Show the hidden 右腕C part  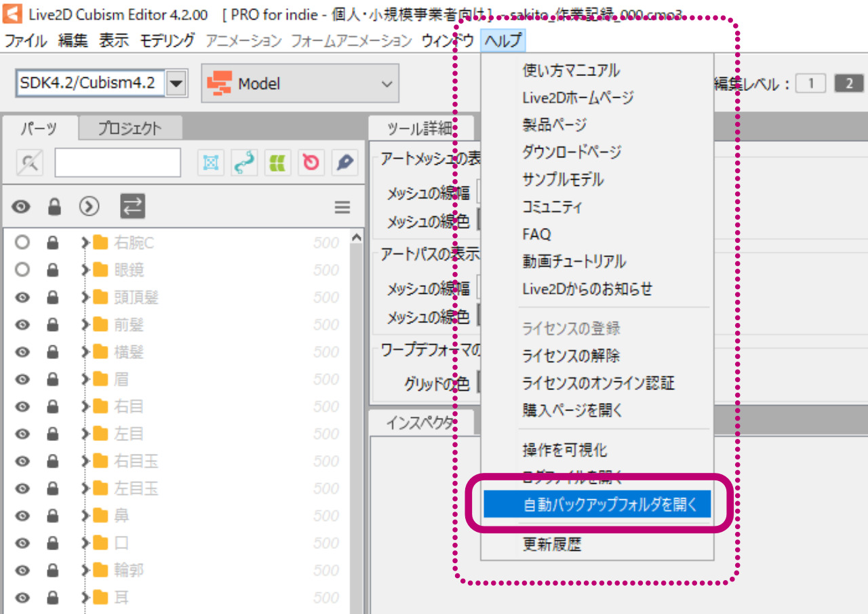[x=22, y=242]
